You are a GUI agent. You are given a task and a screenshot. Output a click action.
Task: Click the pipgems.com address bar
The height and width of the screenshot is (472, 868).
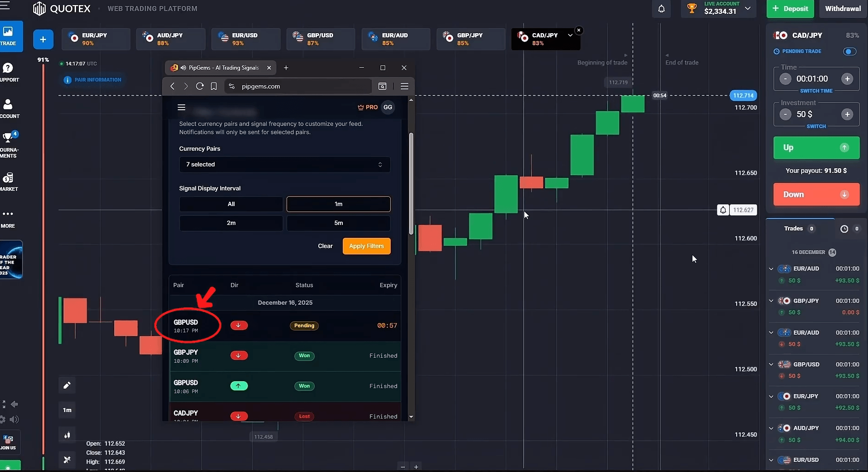pos(298,86)
